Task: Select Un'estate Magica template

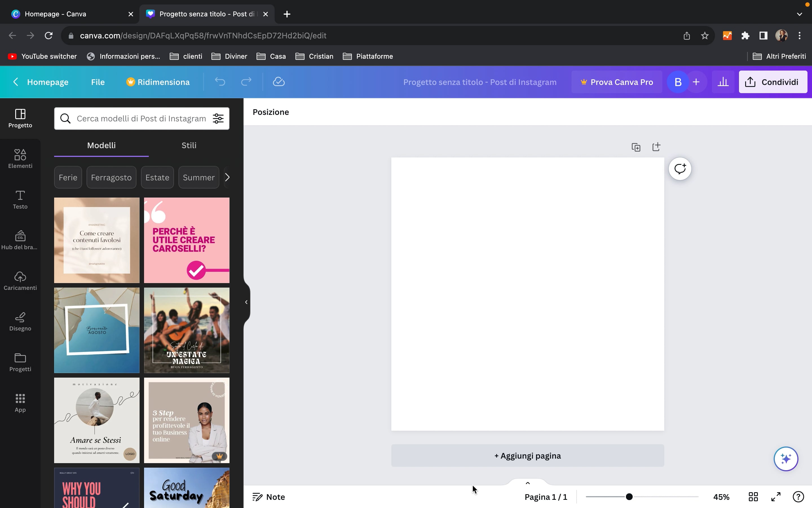Action: (x=187, y=330)
